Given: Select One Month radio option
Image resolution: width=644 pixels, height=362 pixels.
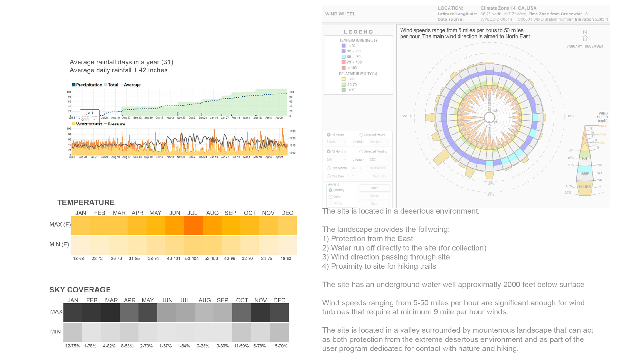Looking at the screenshot, I should (x=329, y=168).
